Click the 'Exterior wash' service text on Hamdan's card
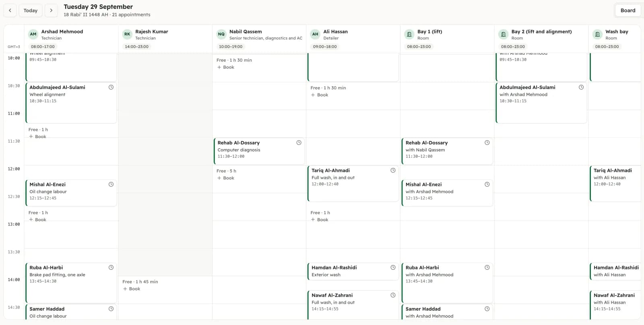The image size is (644, 325). pyautogui.click(x=326, y=275)
